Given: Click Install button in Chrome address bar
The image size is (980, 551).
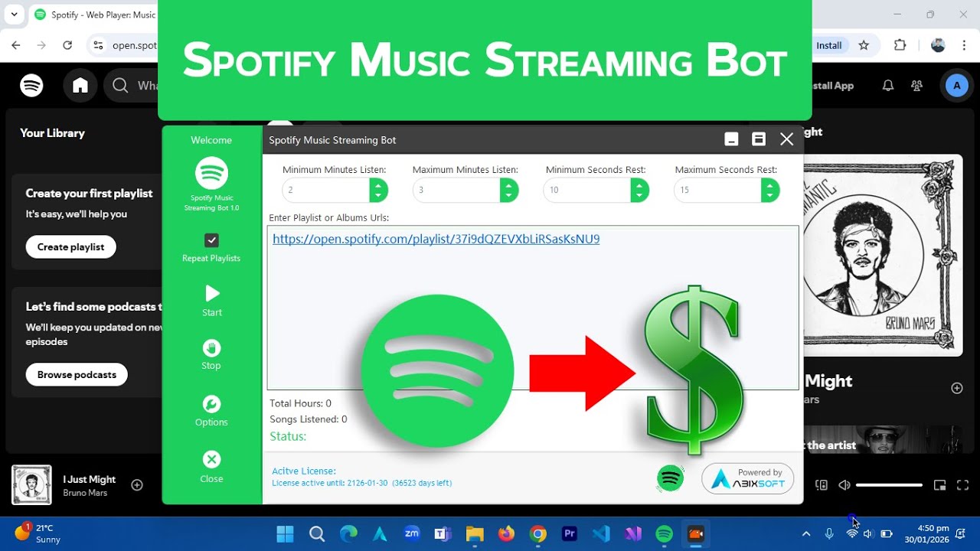Looking at the screenshot, I should tap(828, 45).
